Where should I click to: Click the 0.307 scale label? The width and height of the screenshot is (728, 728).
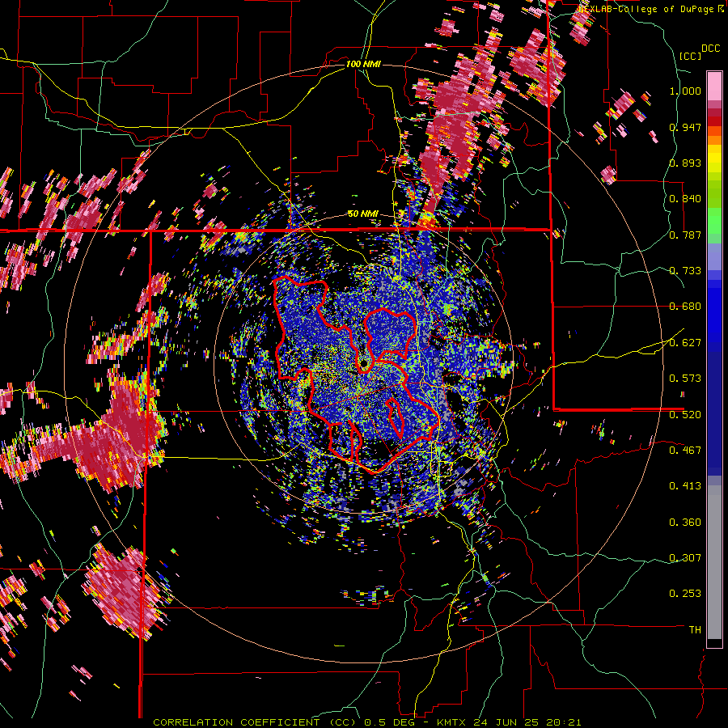point(685,557)
